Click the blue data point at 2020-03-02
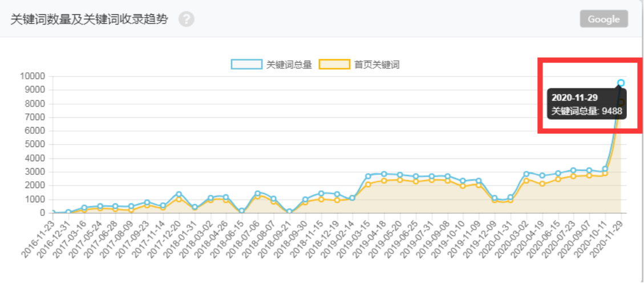The width and height of the screenshot is (644, 286). point(526,174)
